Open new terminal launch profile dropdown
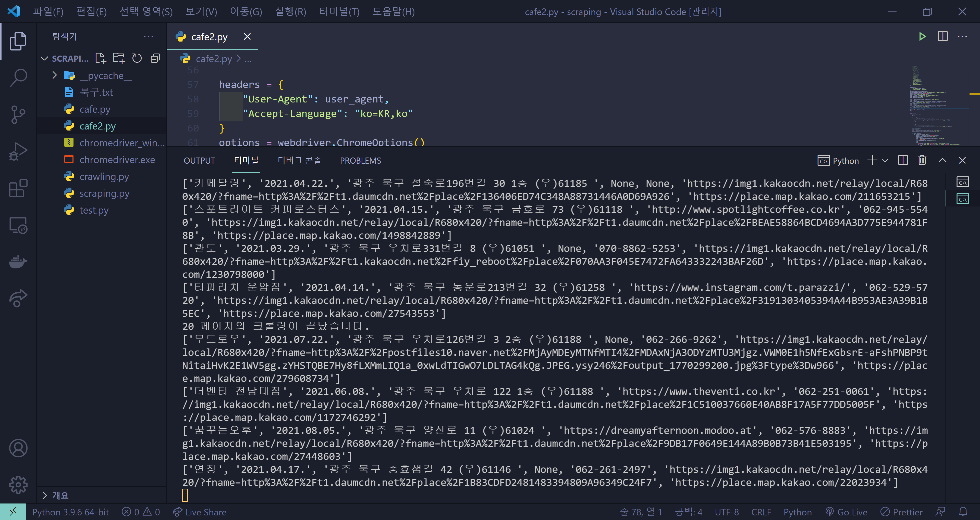This screenshot has width=980, height=520. coord(885,160)
